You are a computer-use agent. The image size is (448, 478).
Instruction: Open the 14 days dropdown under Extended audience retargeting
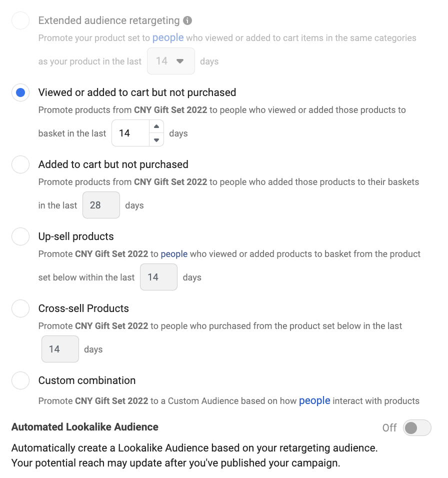(170, 60)
